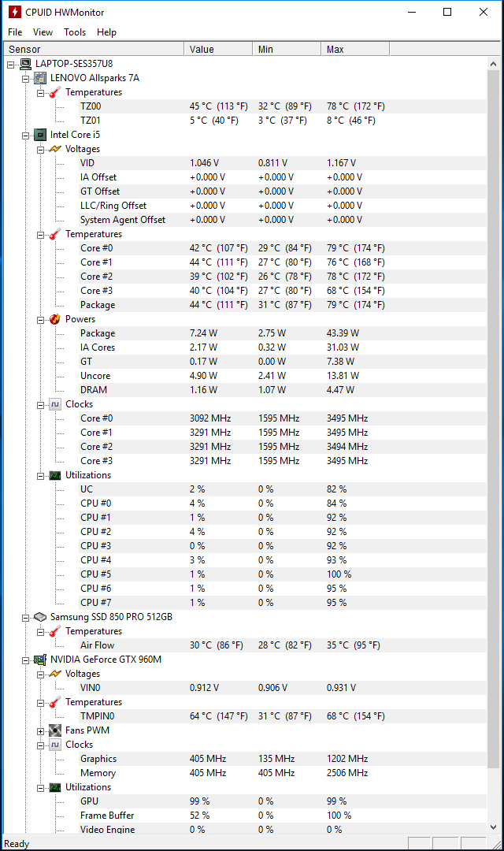Screen dimensions: 504x851
Task: Collapse the Intel Core i5 node
Action: pyautogui.click(x=25, y=136)
